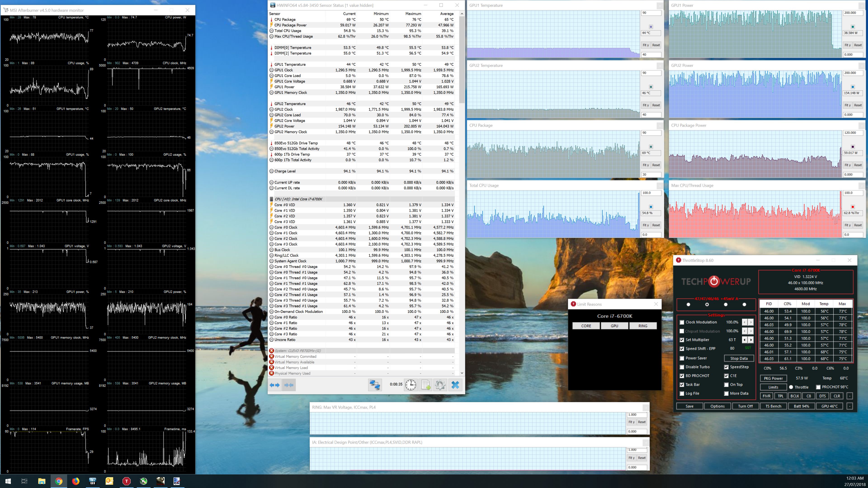The image size is (868, 488).
Task: Decrease Clock Modulation with left arrow
Action: [745, 322]
